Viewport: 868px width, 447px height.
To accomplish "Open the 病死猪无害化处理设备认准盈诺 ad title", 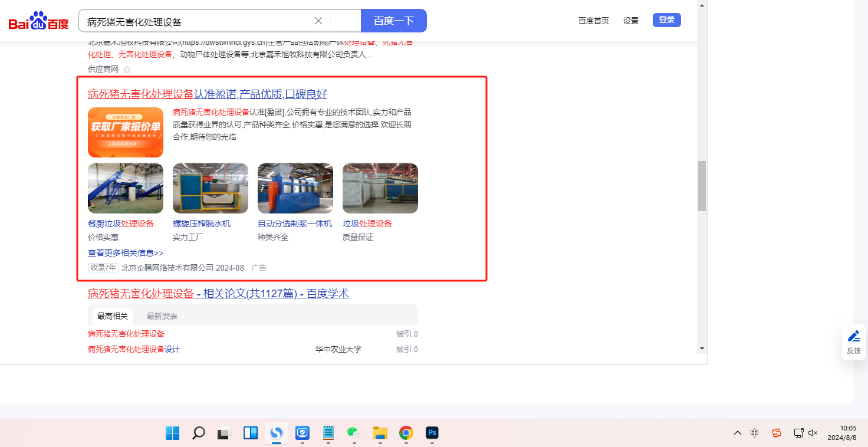I will [x=208, y=94].
